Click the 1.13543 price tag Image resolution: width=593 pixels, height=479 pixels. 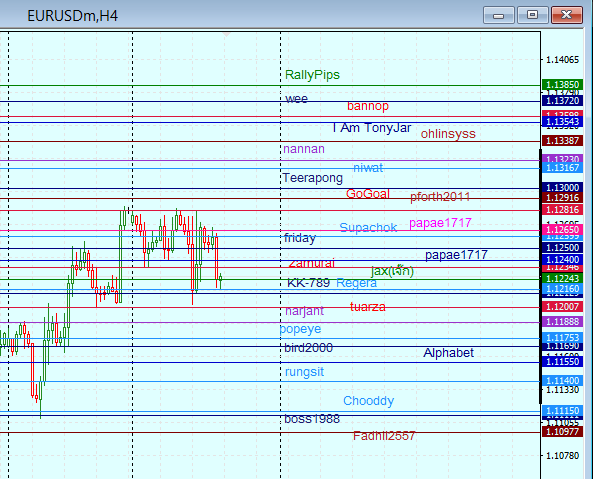(562, 122)
